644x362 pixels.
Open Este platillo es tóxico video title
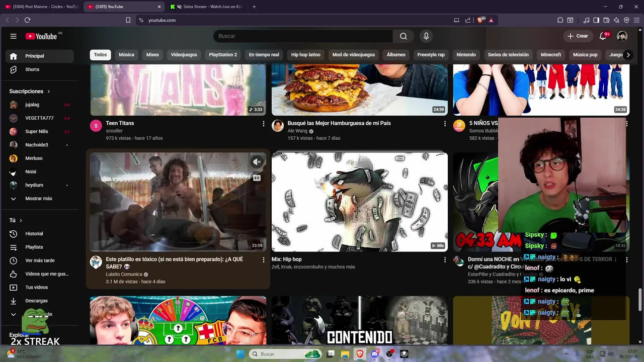click(175, 263)
